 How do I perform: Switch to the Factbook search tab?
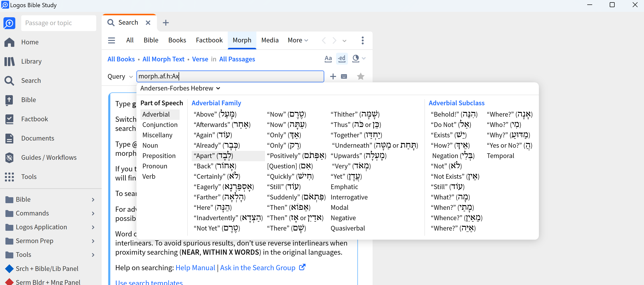click(x=209, y=40)
